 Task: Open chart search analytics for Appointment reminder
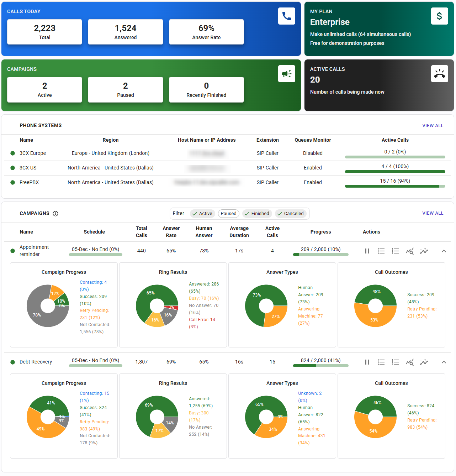pyautogui.click(x=410, y=251)
